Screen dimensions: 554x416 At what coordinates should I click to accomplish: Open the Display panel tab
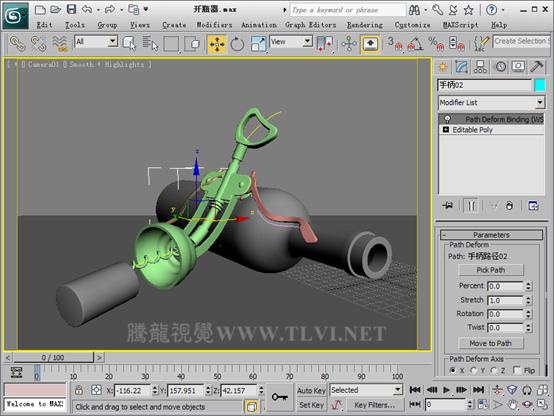518,67
